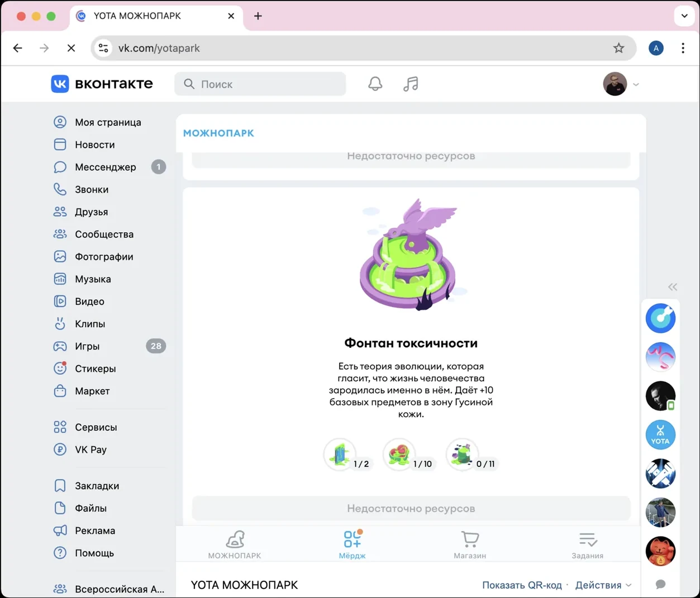Viewport: 700px width, 598px height.
Task: Open Маркет section
Action: (92, 391)
